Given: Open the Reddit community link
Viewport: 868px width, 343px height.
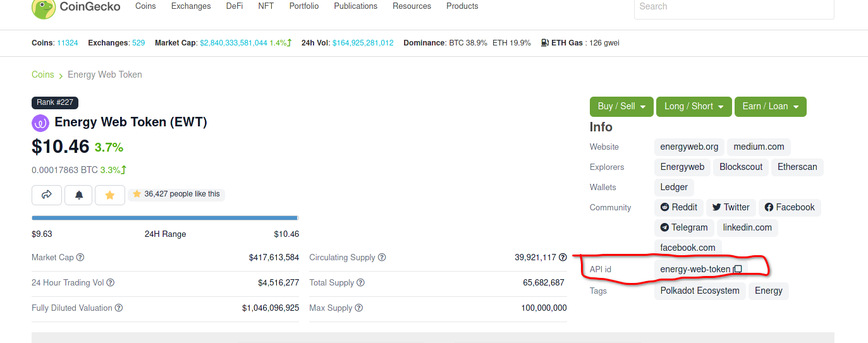Looking at the screenshot, I should coord(679,207).
